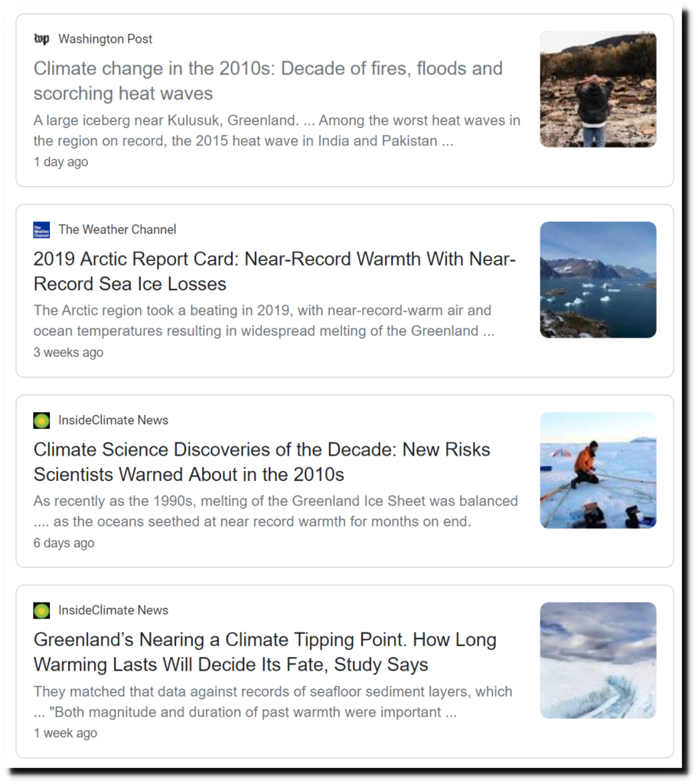The height and width of the screenshot is (784, 698).
Task: Open 'Greenland's Nearing a Climate Tipping Point' article
Action: click(265, 652)
